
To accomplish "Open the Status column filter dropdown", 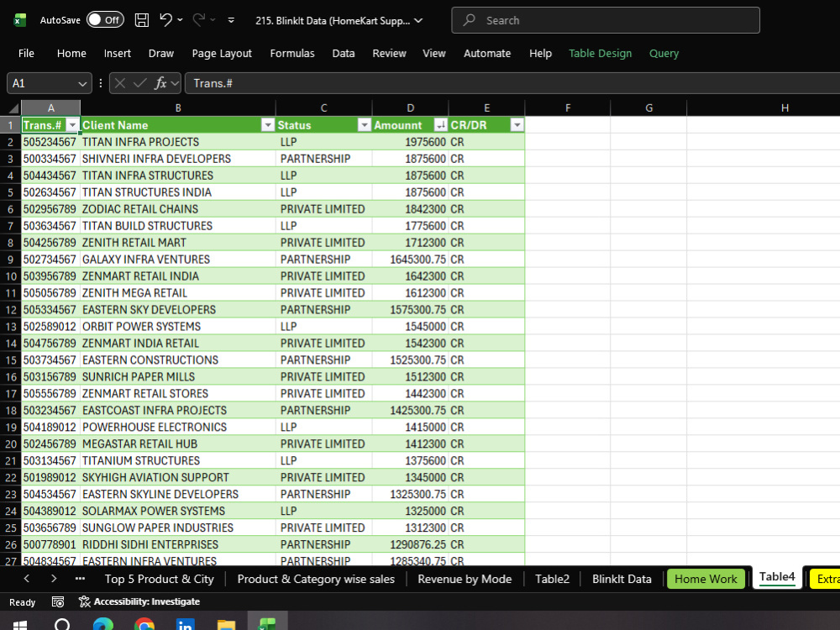I will [x=365, y=125].
